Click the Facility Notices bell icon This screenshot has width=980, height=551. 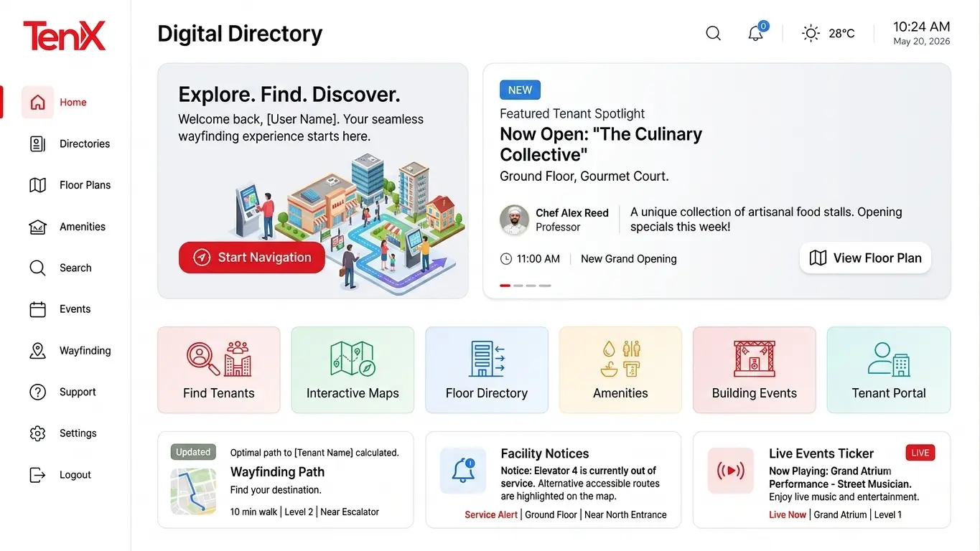[x=463, y=471]
